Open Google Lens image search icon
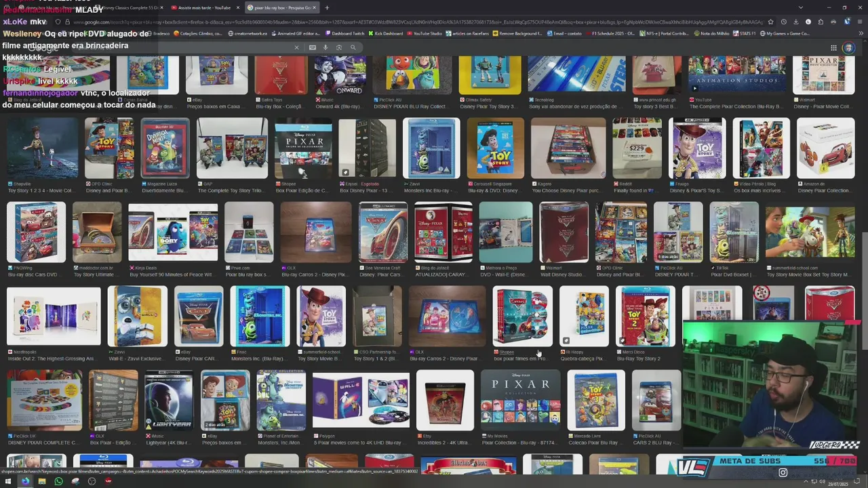 pos(339,47)
